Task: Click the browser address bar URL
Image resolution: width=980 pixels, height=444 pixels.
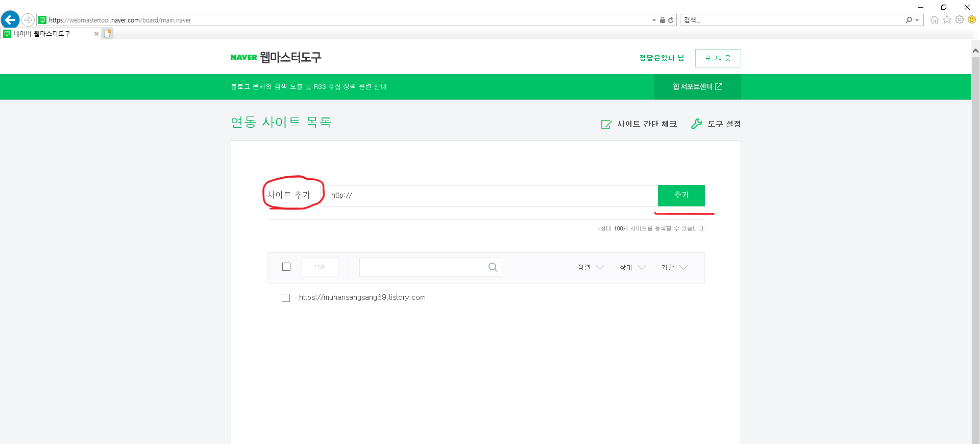Action: (120, 20)
